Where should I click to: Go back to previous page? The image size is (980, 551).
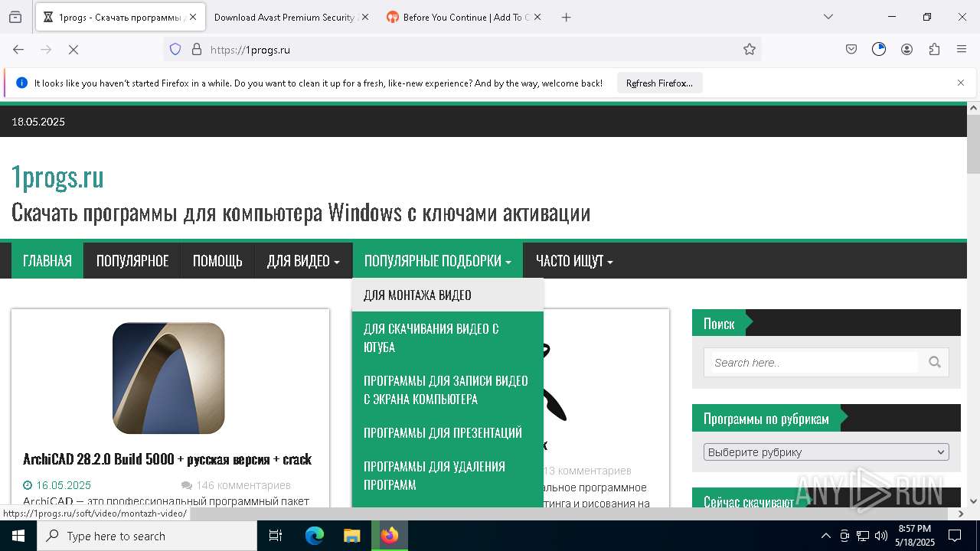[18, 49]
